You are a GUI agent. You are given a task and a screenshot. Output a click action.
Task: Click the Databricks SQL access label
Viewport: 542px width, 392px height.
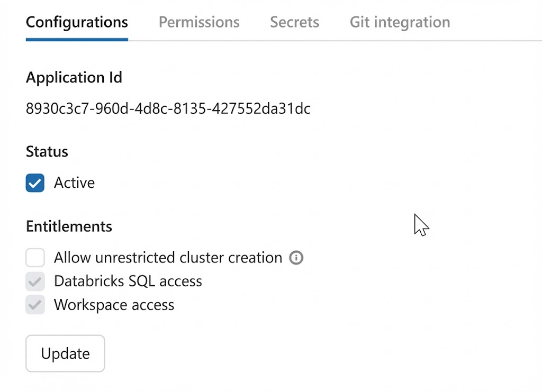128,281
